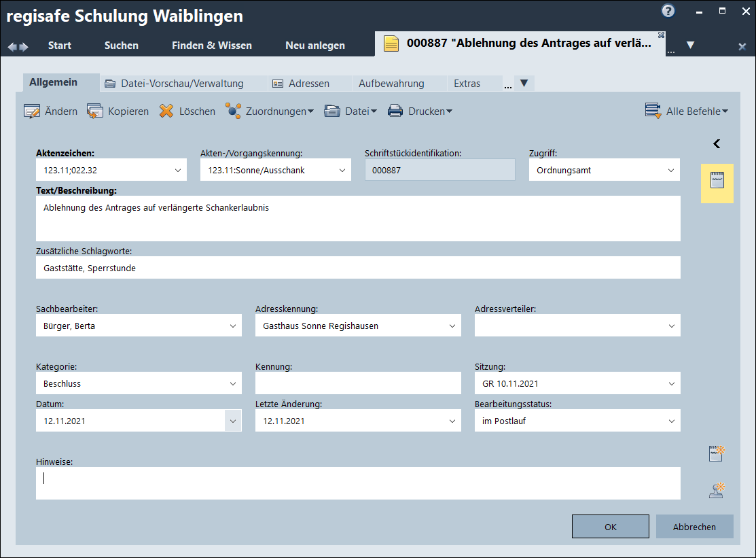Open the Zuordnungen toolbar menu
Screen dimensions: 756x558
pyautogui.click(x=270, y=111)
